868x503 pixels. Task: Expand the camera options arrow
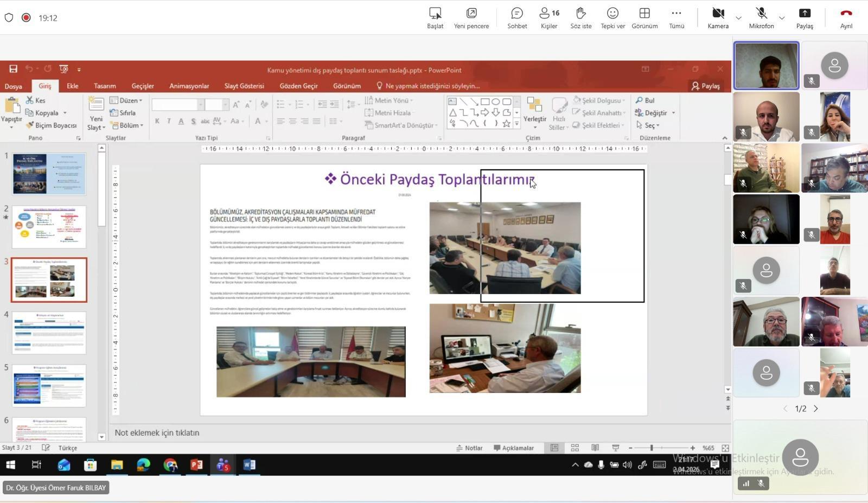738,18
